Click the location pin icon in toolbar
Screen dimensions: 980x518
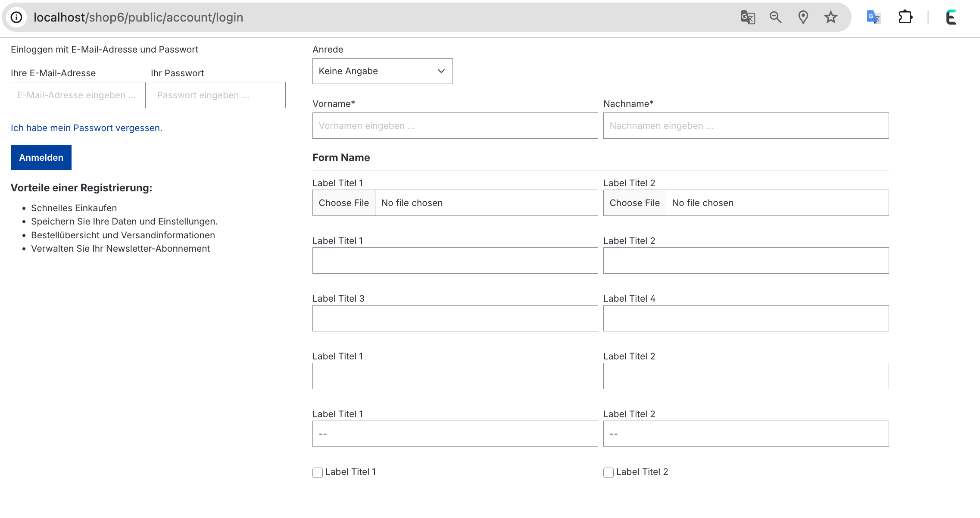[x=802, y=17]
